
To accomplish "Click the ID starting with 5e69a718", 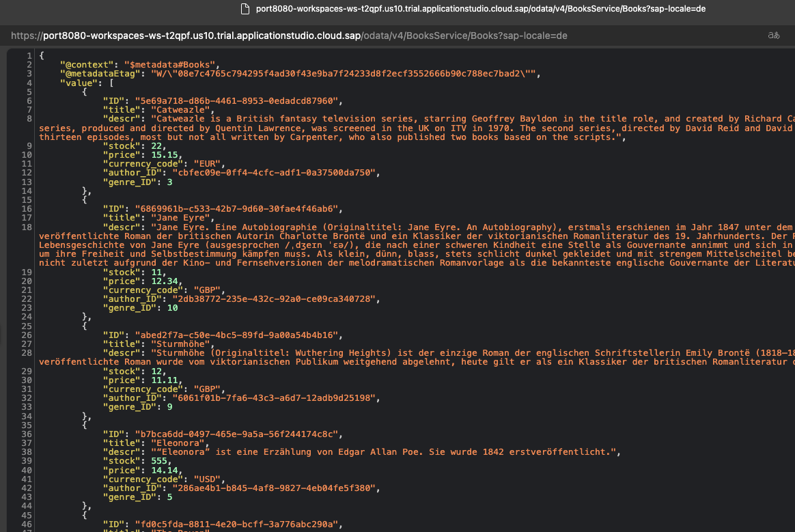I will 236,100.
